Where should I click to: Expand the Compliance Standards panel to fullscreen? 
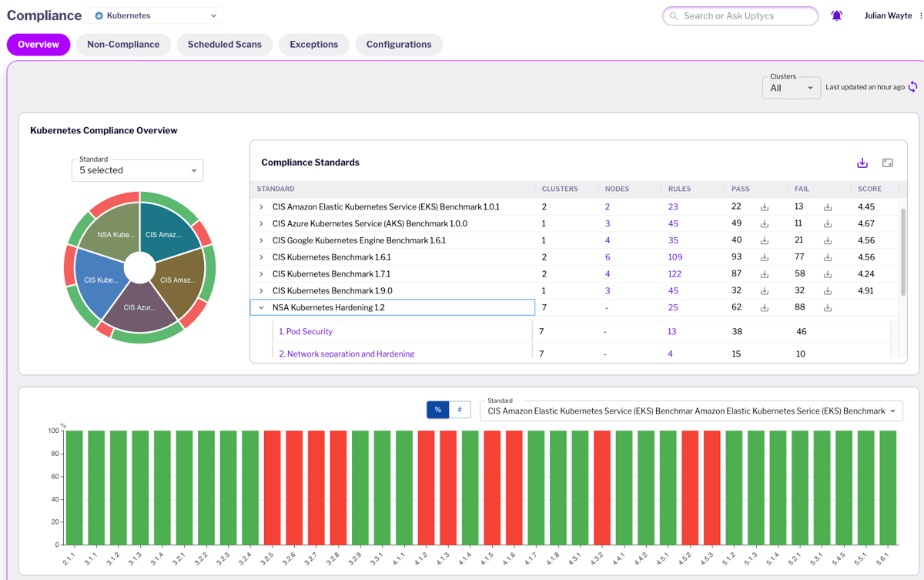888,163
